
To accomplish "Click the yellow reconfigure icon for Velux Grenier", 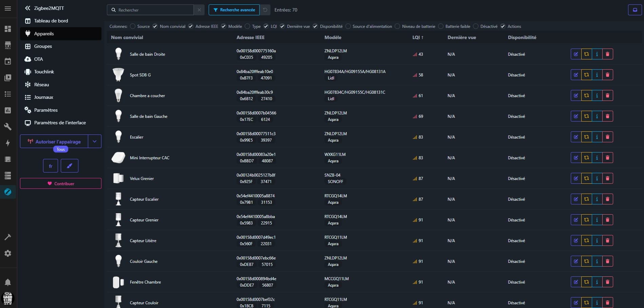I will pos(586,179).
